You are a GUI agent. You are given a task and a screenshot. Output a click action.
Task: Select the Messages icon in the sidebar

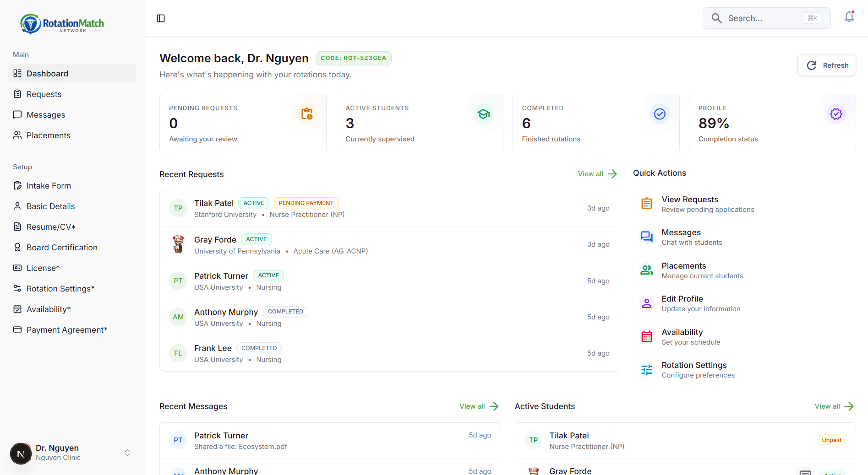pos(17,114)
